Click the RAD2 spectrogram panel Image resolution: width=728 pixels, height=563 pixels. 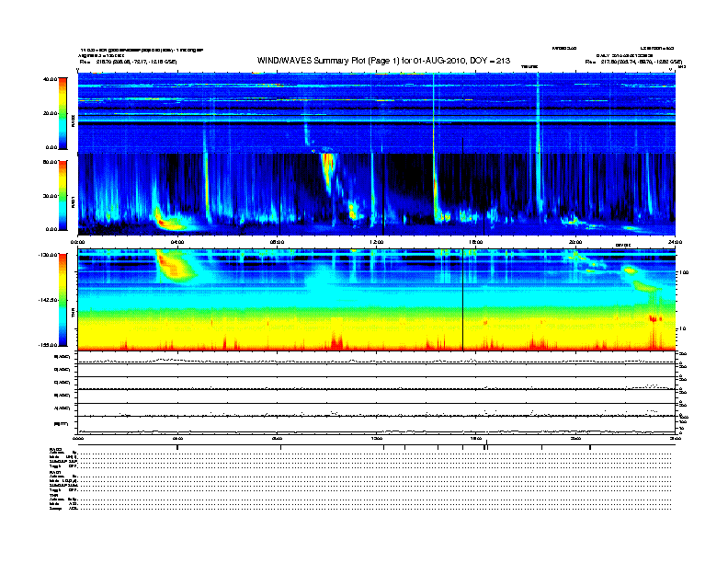click(x=377, y=113)
